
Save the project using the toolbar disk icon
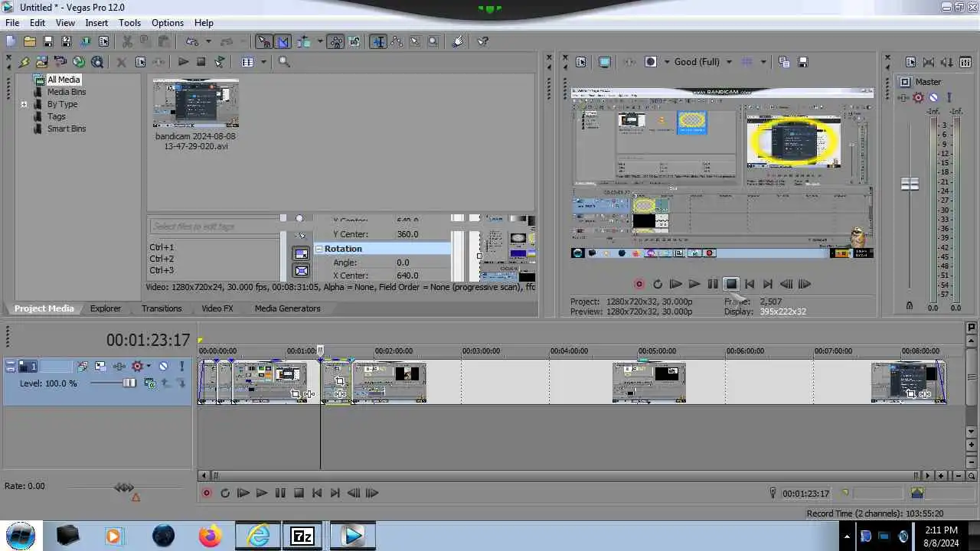coord(48,41)
